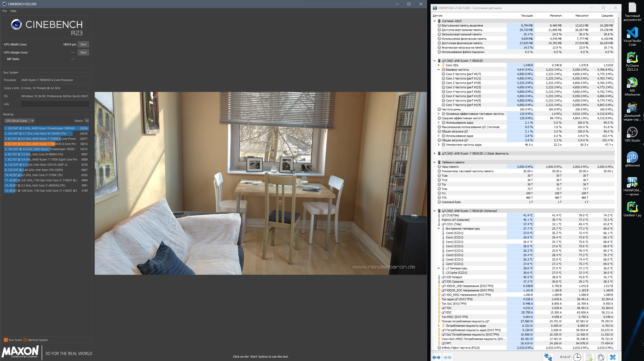The image size is (644, 361).
Task: Collapse the Система: ASUS sensor group
Action: [x=435, y=21]
